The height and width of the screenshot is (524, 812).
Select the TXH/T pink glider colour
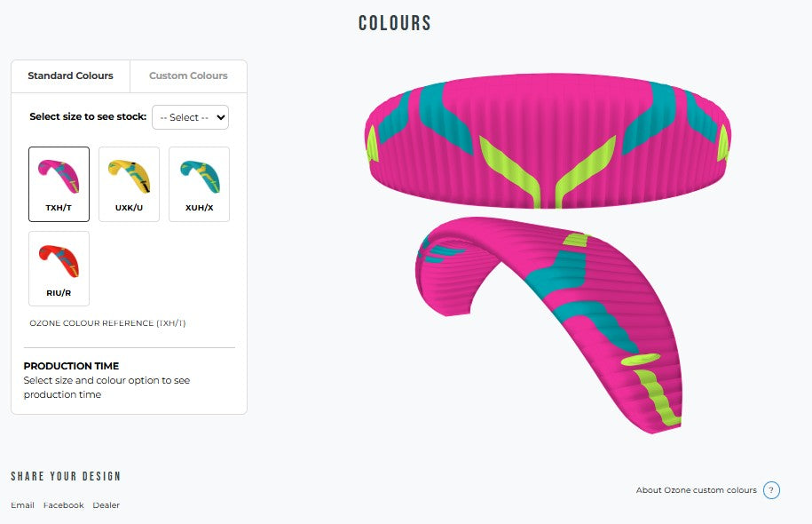(x=59, y=184)
